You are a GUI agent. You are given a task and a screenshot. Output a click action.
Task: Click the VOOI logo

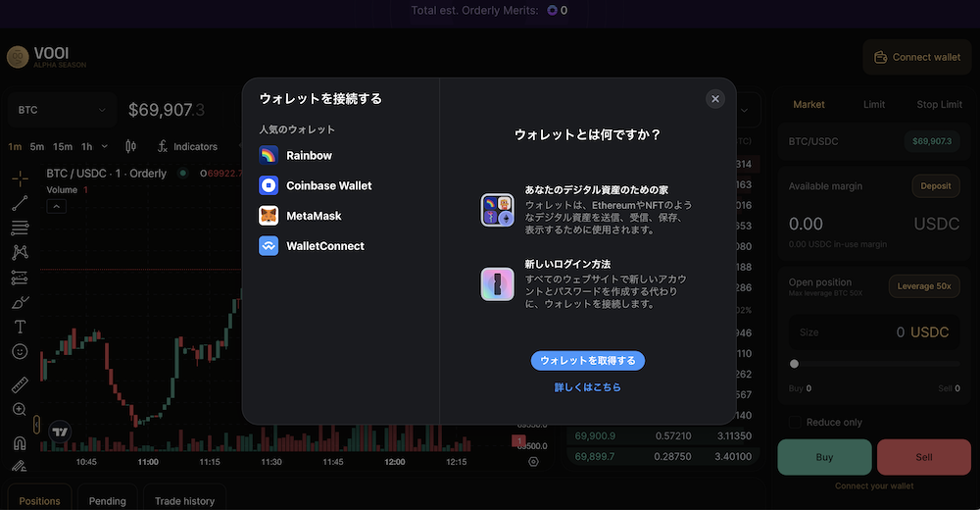(x=46, y=57)
